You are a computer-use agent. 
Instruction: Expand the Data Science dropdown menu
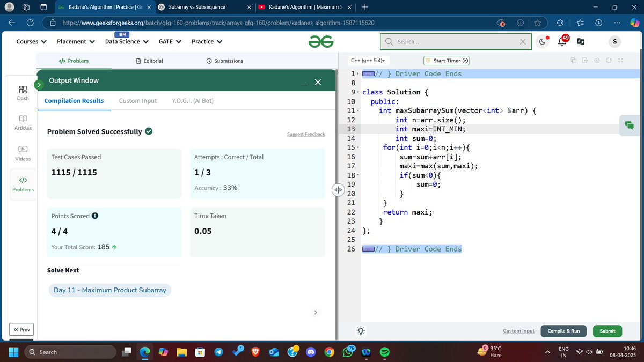tap(127, 41)
